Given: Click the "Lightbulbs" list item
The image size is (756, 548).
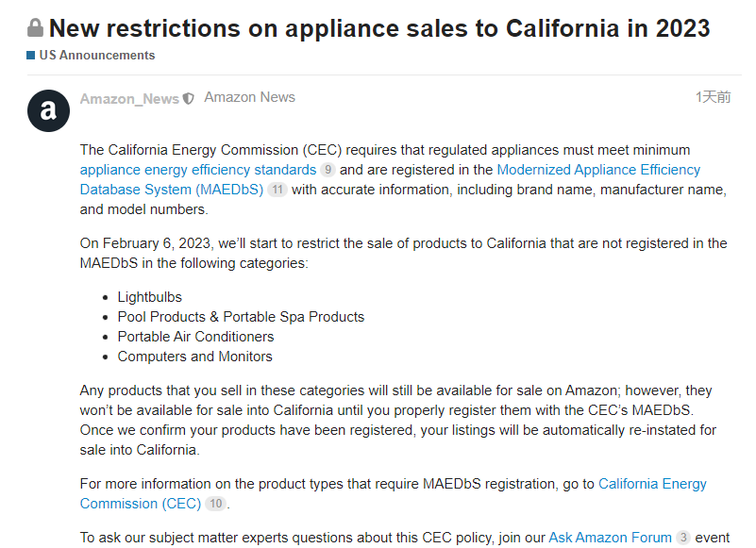Looking at the screenshot, I should coord(149,297).
